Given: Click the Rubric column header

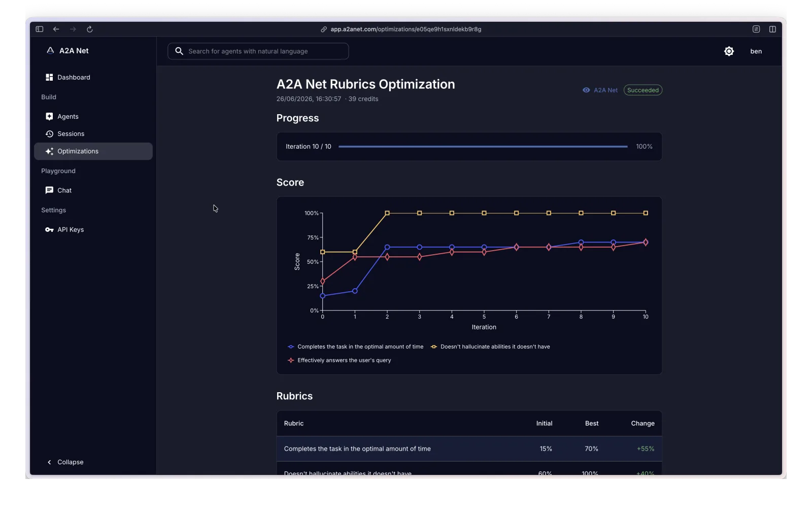Looking at the screenshot, I should point(294,424).
